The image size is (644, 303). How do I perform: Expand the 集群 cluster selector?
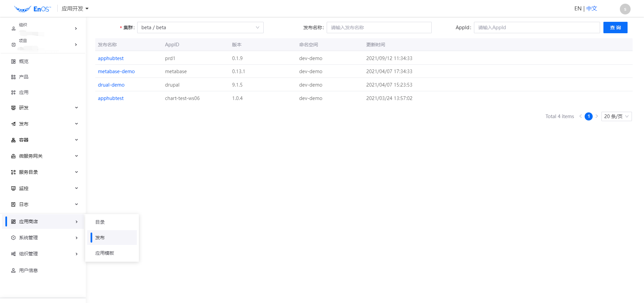coord(200,28)
